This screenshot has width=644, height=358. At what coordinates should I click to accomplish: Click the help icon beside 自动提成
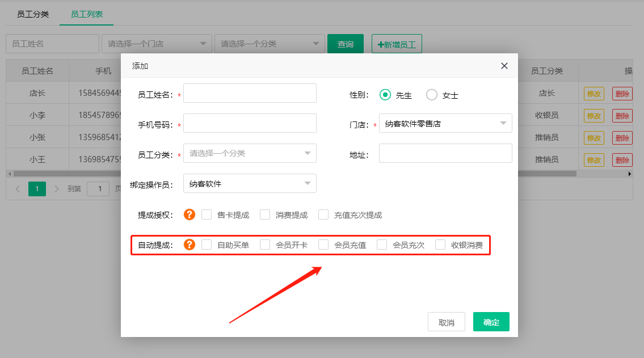click(190, 245)
